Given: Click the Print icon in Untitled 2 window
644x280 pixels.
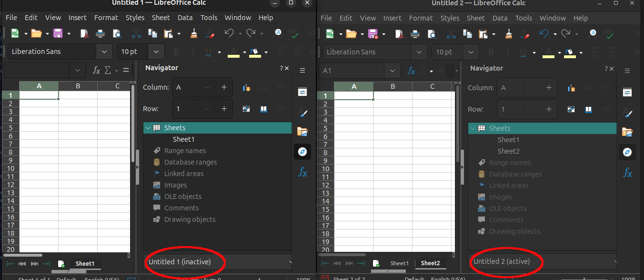Looking at the screenshot, I should tap(415, 34).
